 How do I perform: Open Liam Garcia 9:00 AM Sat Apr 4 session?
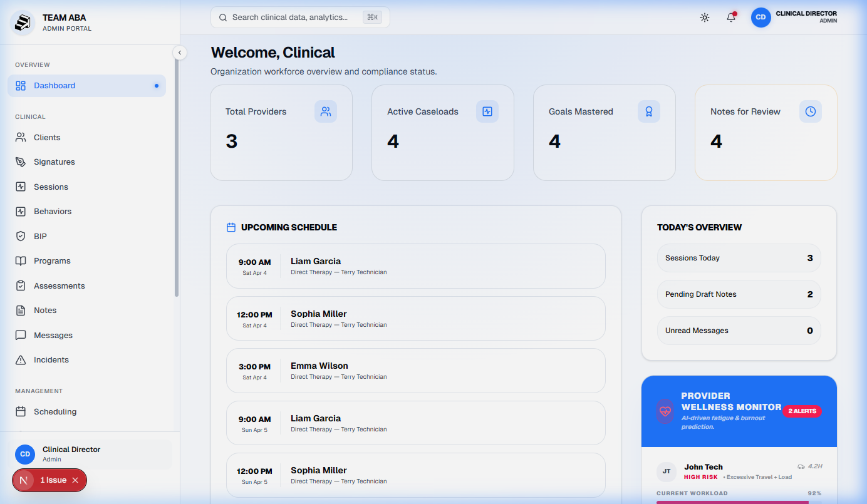[416, 266]
